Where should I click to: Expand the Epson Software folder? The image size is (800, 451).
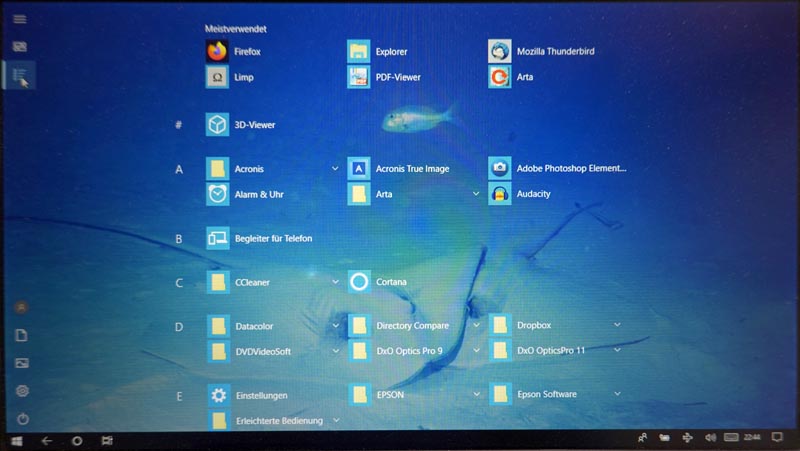617,394
